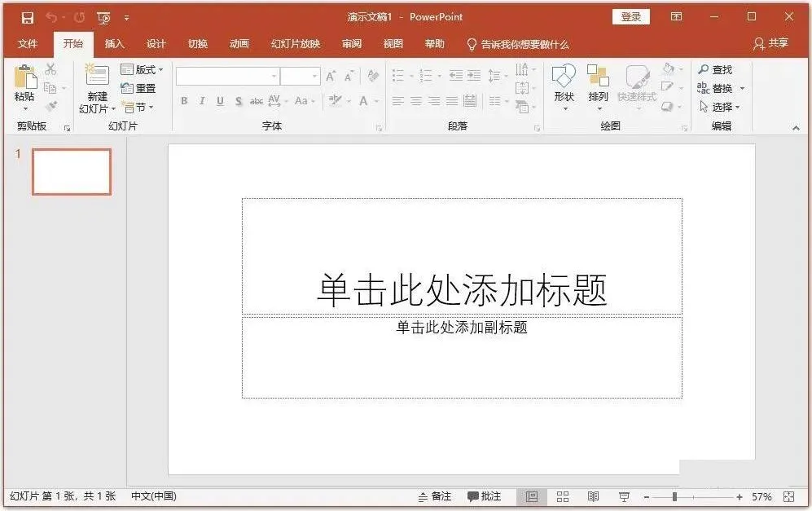Toggle Underline formatting
The image size is (812, 511).
(220, 101)
